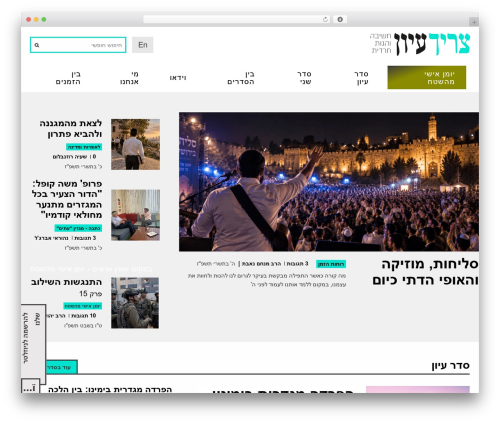
Task: Open article לצאת מהמגננה ולהביא פתרון
Action: [x=71, y=129]
